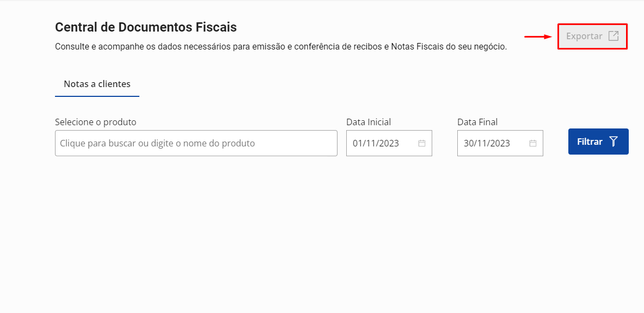Open the Data Final calendar icon
The height and width of the screenshot is (313, 644).
(532, 143)
